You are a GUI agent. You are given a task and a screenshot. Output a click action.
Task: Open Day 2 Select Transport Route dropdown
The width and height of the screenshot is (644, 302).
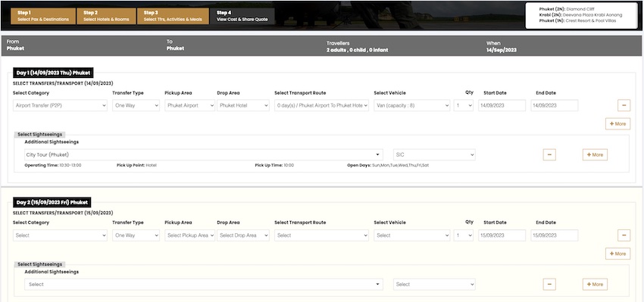[x=321, y=235]
